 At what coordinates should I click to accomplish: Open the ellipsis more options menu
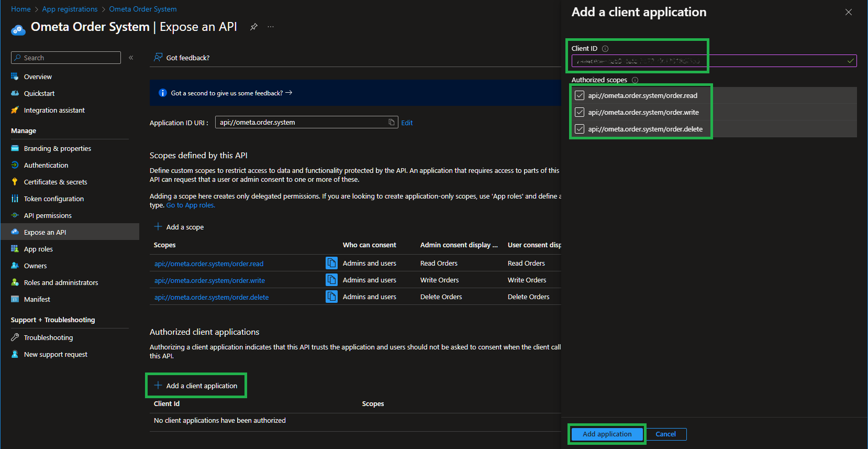coord(271,27)
